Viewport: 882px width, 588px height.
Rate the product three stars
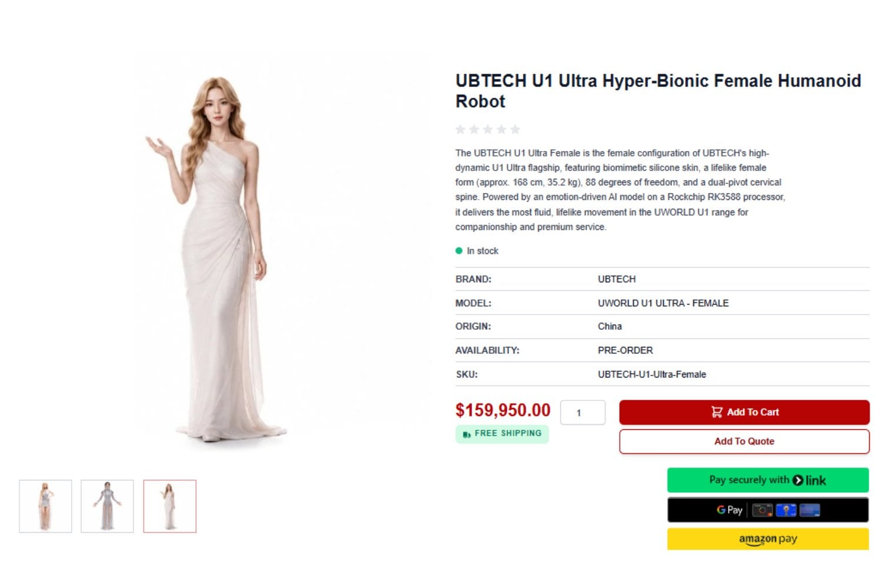pos(487,129)
